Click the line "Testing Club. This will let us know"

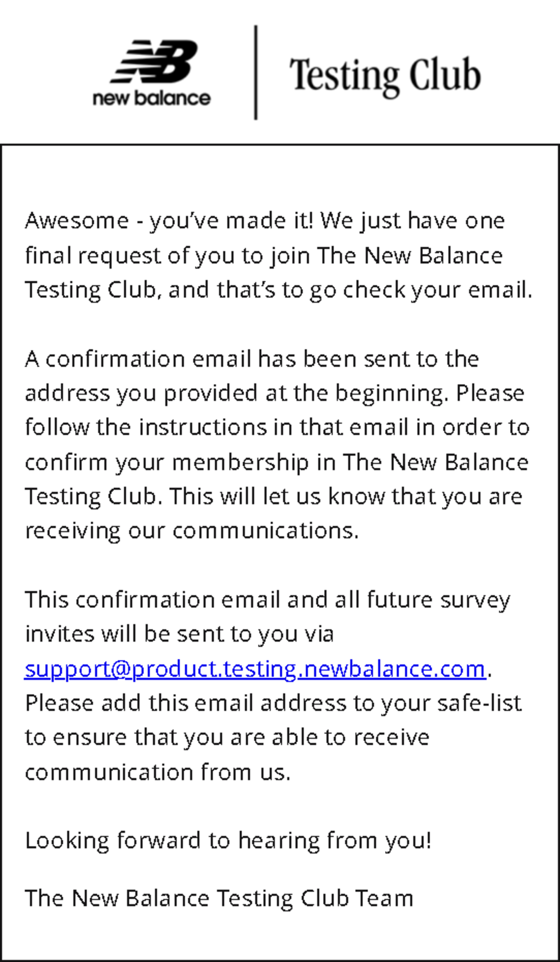273,497
